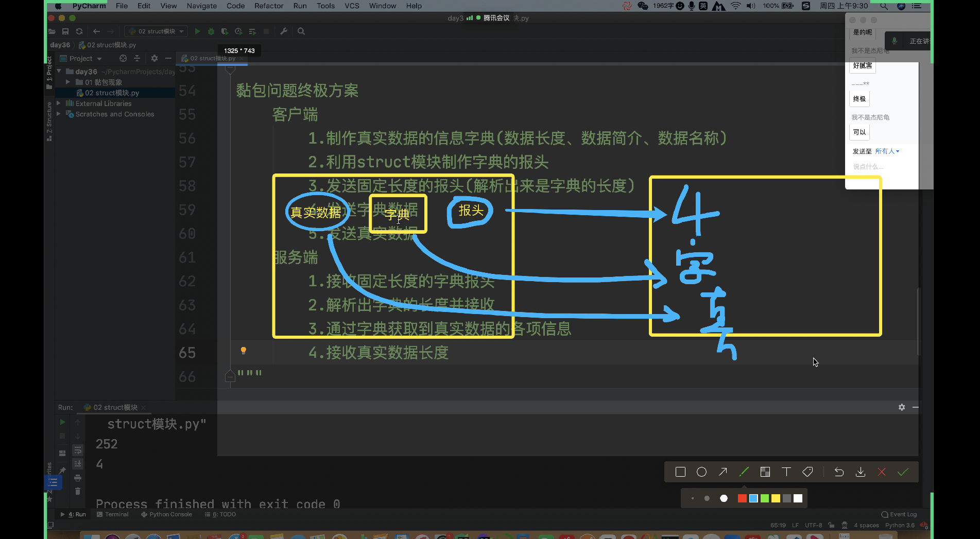This screenshot has height=539, width=980.
Task: Pick the red pen color
Action: pos(742,498)
